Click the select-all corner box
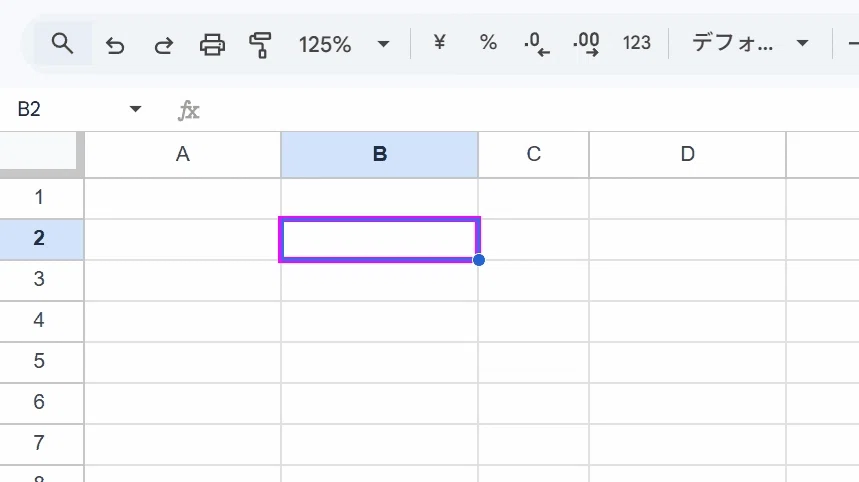Image resolution: width=859 pixels, height=482 pixels. pos(40,153)
